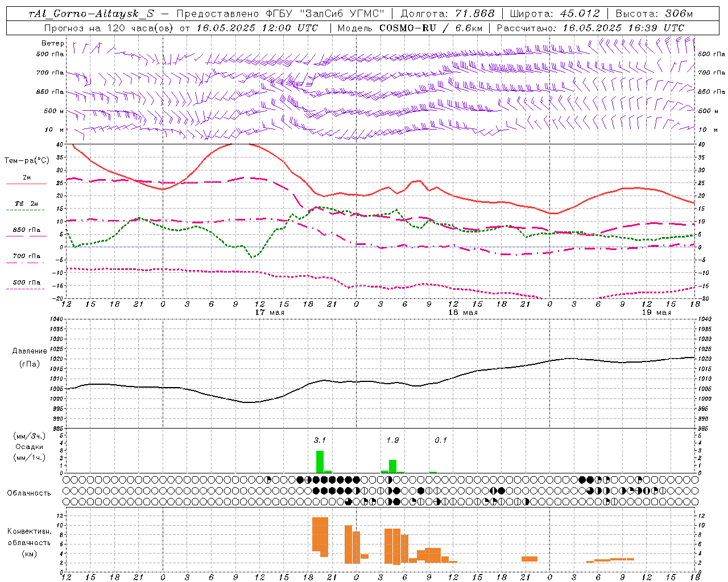Click the provider text ФГБУ "ЗапСиб УГМС"
This screenshot has width=728, height=582.
click(326, 14)
